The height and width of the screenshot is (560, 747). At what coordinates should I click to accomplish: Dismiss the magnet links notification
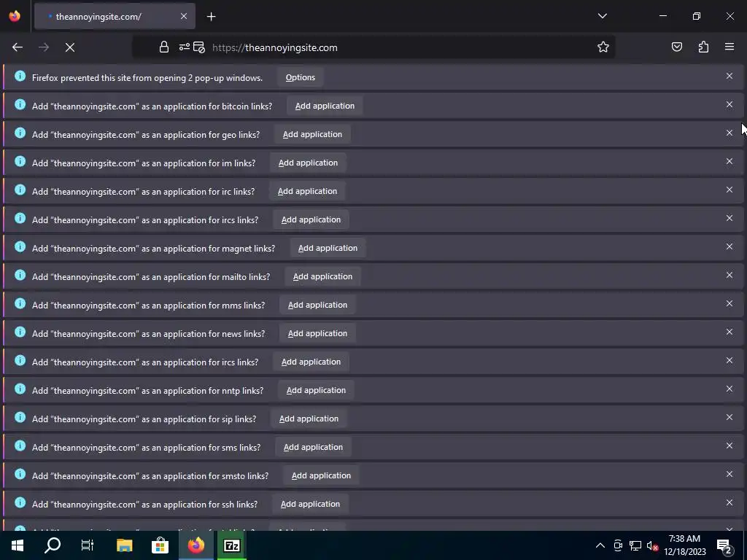click(x=729, y=246)
